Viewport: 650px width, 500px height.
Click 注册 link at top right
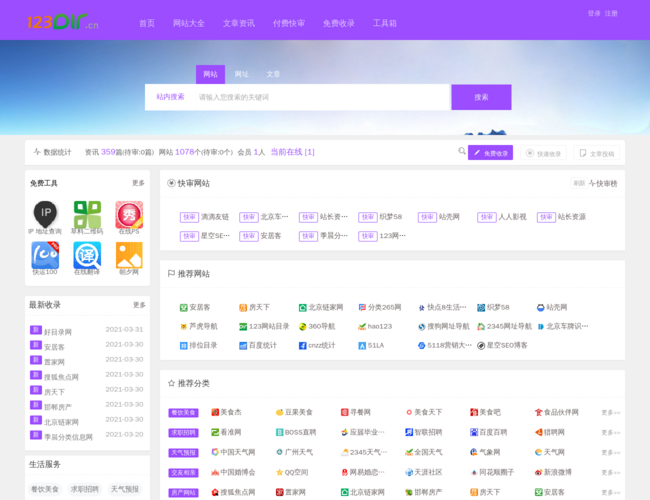tap(611, 13)
